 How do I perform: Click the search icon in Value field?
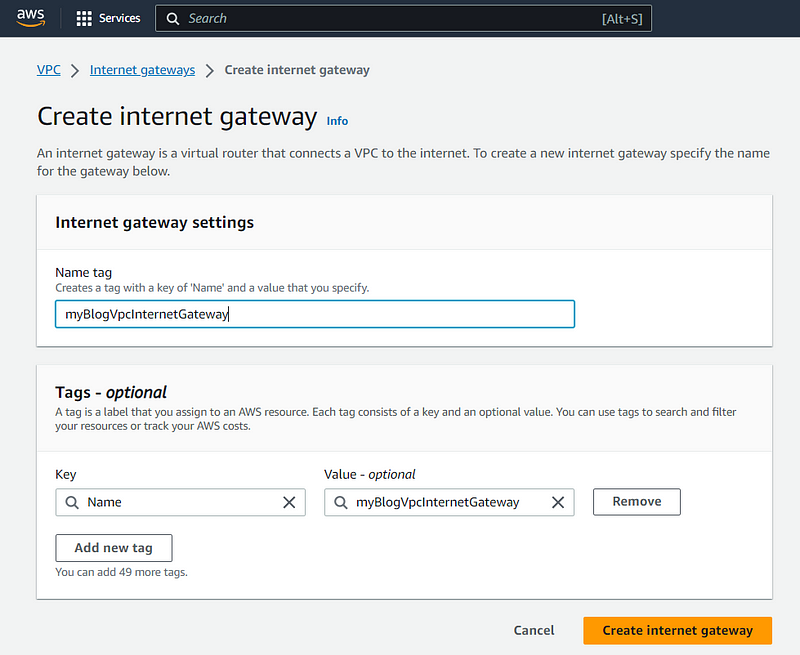click(x=341, y=502)
